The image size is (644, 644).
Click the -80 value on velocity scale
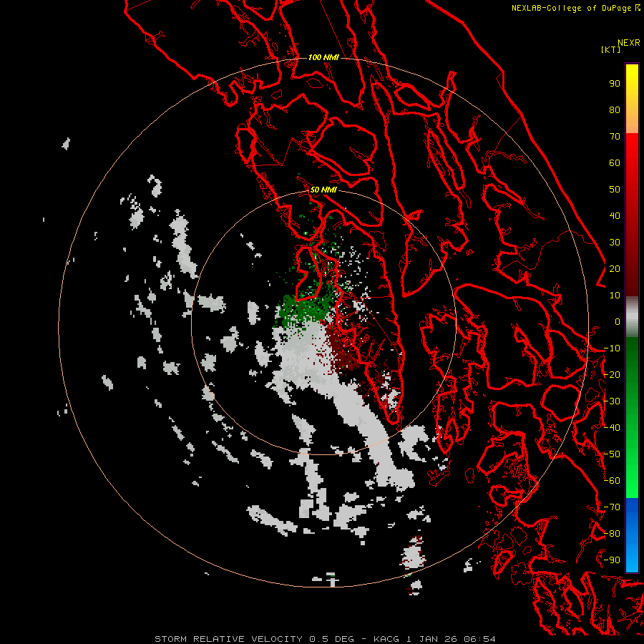pyautogui.click(x=612, y=534)
